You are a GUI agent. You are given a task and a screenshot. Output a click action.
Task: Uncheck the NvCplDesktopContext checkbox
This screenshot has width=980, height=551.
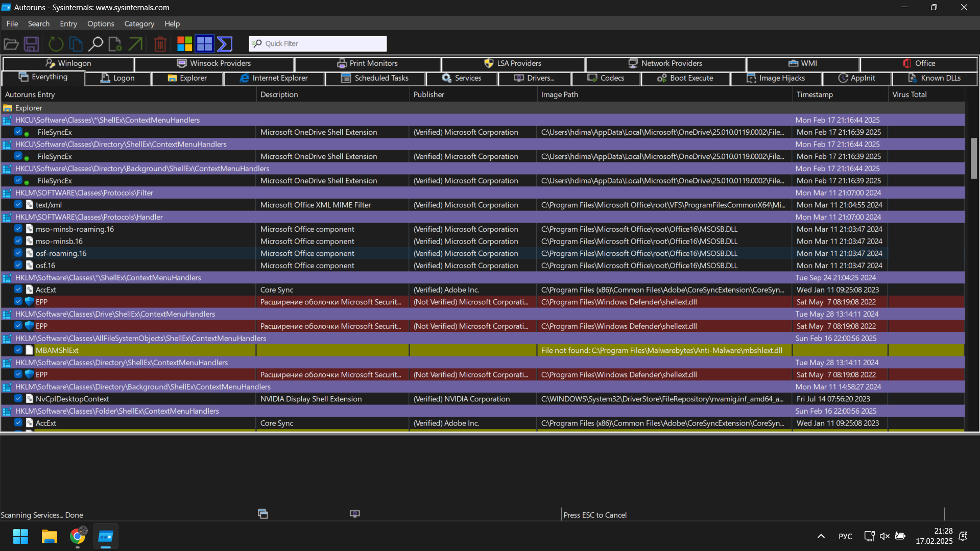click(18, 399)
